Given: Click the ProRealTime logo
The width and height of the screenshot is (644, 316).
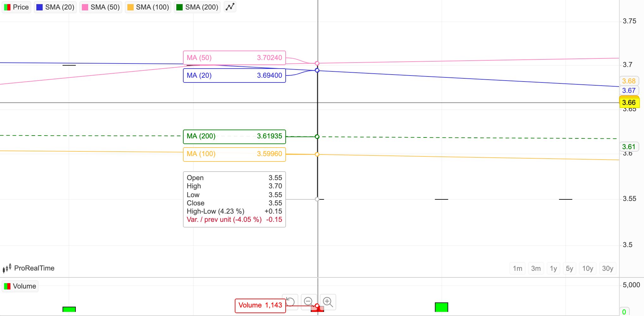Looking at the screenshot, I should point(28,268).
